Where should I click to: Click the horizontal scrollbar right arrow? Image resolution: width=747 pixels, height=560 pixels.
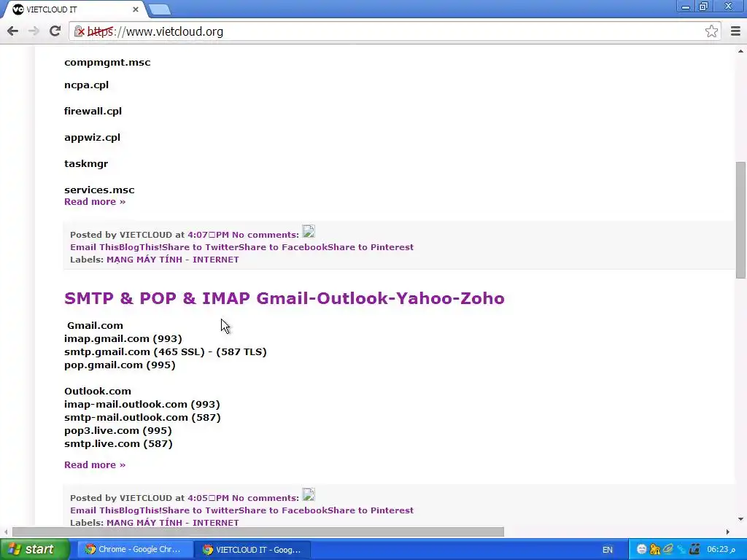click(727, 532)
